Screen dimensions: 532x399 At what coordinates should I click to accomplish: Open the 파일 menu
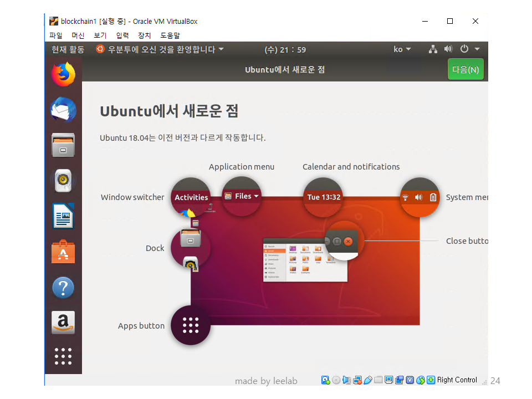pos(55,35)
